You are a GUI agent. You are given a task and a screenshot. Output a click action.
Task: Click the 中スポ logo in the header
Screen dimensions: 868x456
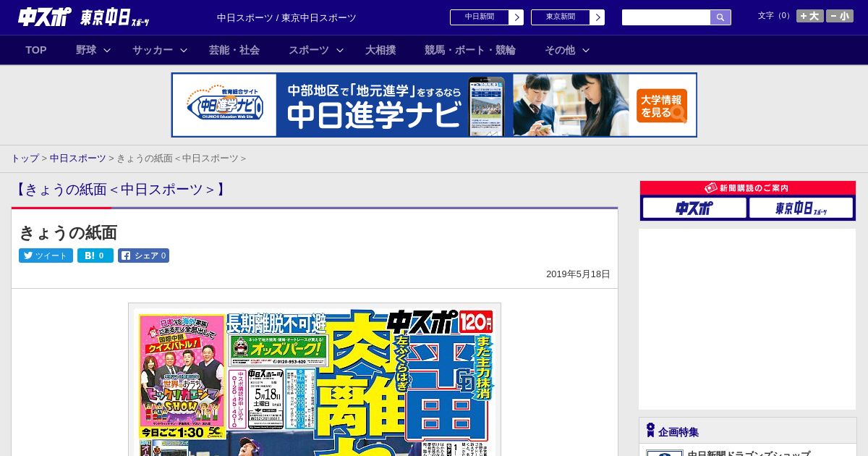click(x=45, y=17)
